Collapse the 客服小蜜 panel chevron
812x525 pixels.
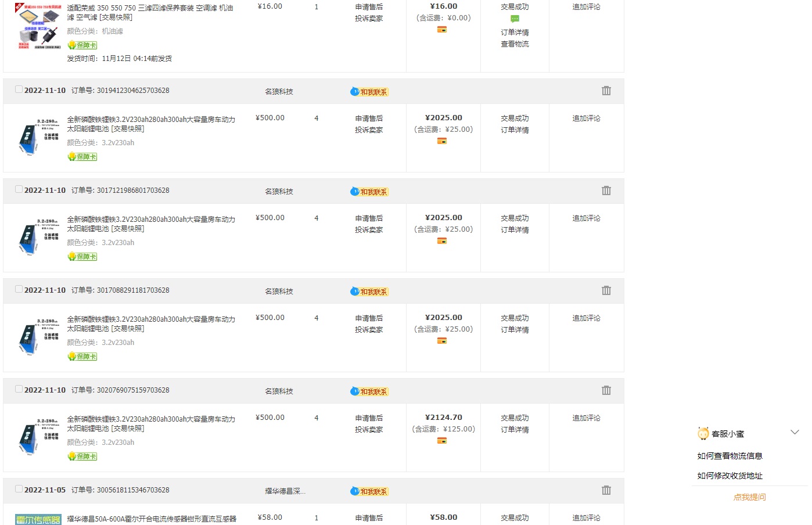click(x=795, y=432)
